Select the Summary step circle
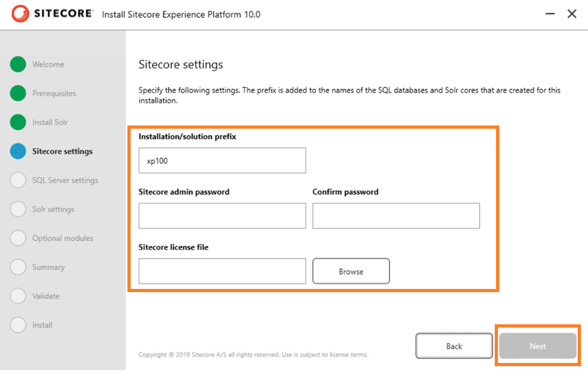The image size is (588, 370). click(18, 267)
